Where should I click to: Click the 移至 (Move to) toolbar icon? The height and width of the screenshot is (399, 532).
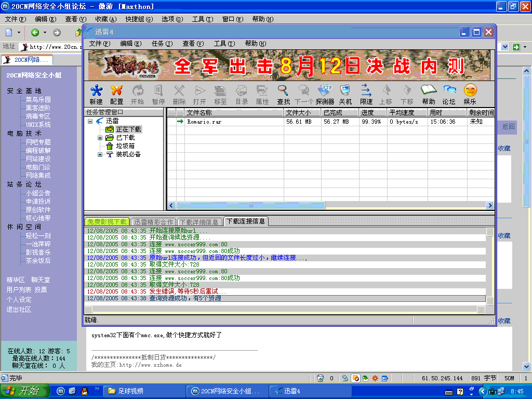tap(220, 95)
